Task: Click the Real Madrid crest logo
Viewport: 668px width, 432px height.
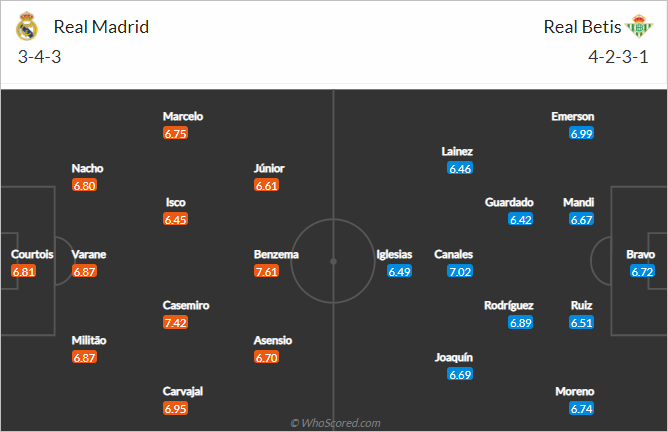Action: (x=26, y=26)
